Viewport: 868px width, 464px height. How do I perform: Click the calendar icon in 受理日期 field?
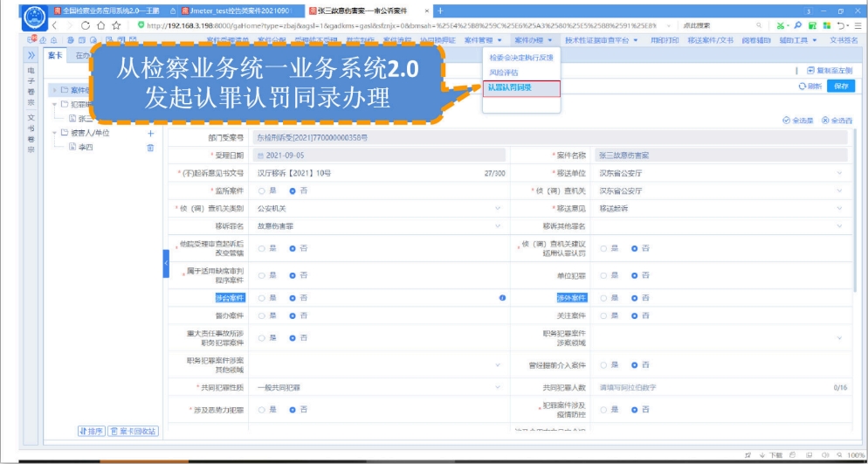261,156
